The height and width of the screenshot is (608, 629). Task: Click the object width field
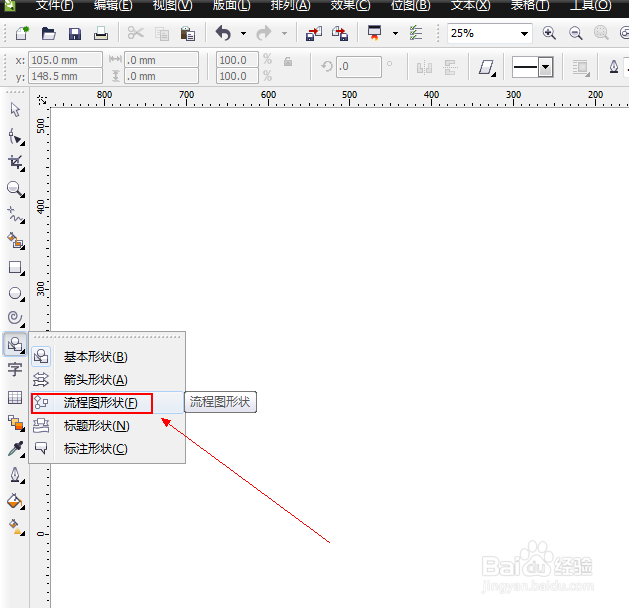161,60
